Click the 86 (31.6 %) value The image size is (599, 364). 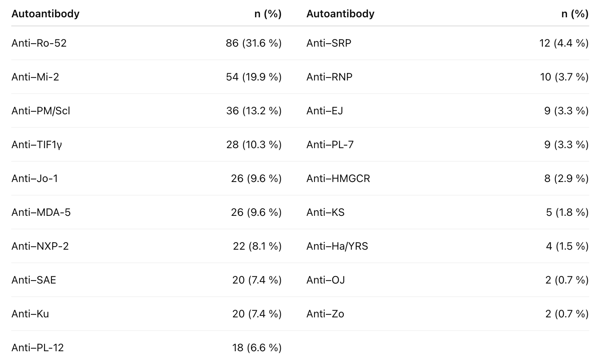point(254,43)
